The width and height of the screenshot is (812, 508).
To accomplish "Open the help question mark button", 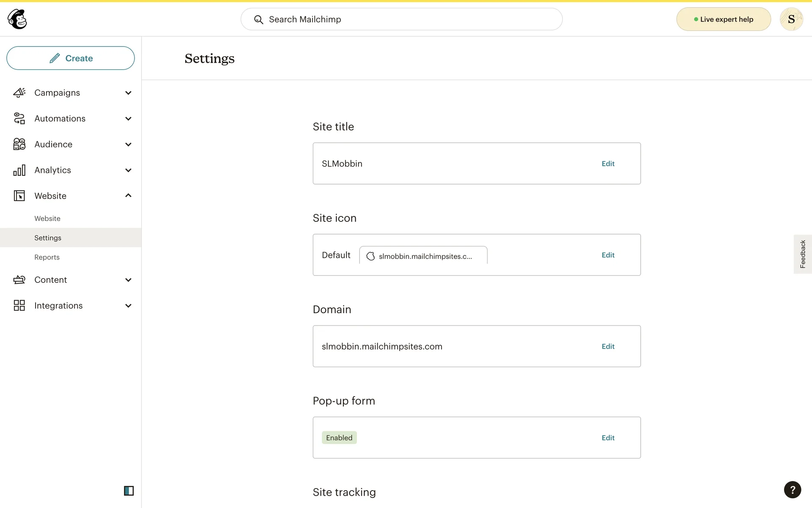I will (x=792, y=490).
